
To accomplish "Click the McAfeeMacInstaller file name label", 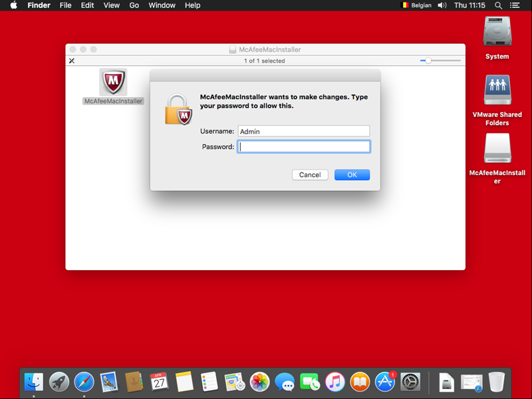I will (x=113, y=101).
